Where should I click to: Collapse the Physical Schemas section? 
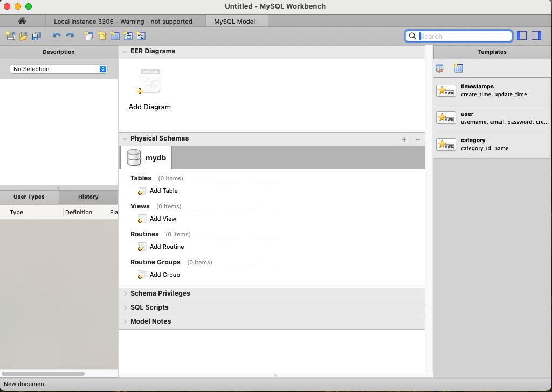125,138
